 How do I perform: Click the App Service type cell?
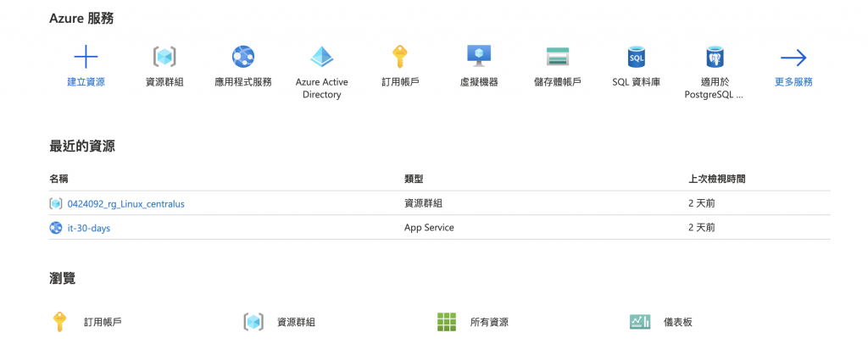429,227
